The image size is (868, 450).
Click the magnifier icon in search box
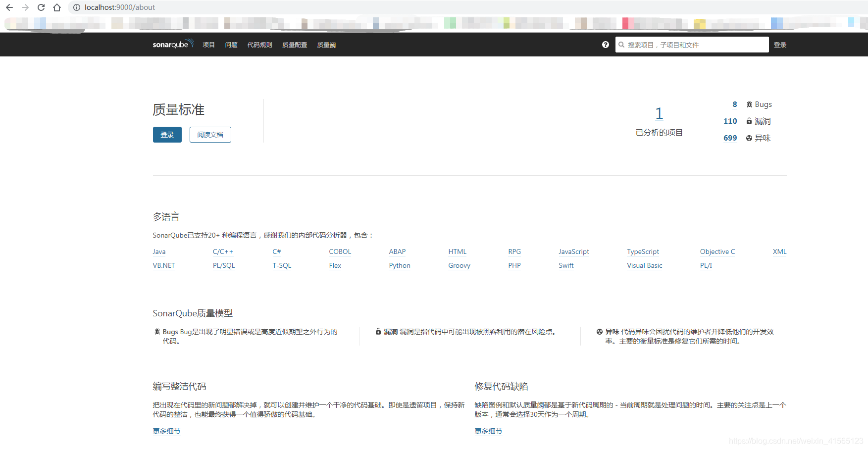click(621, 45)
